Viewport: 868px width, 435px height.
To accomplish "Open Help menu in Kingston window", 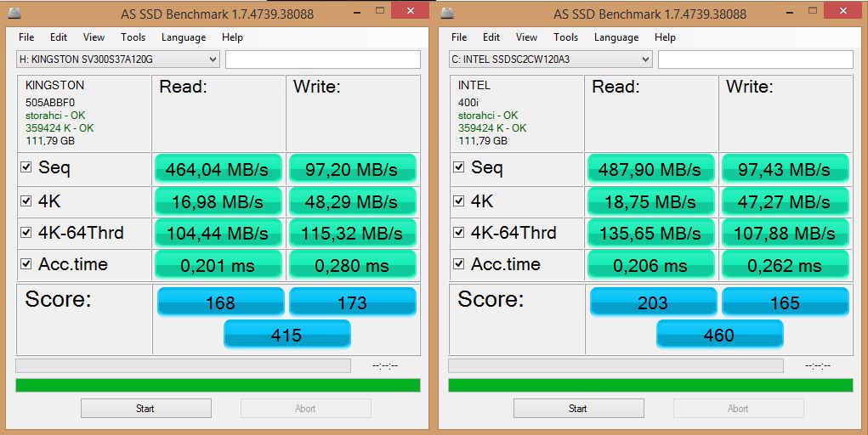I will (232, 37).
